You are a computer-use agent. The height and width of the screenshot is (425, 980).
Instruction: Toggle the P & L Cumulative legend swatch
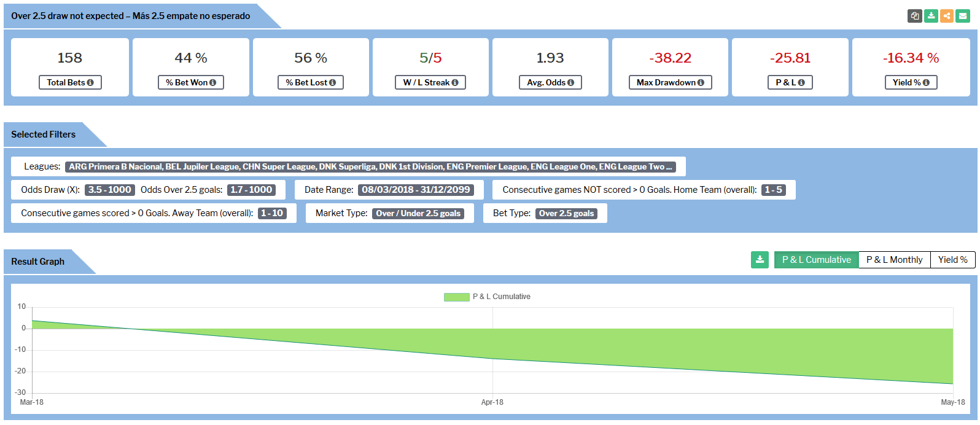point(456,297)
